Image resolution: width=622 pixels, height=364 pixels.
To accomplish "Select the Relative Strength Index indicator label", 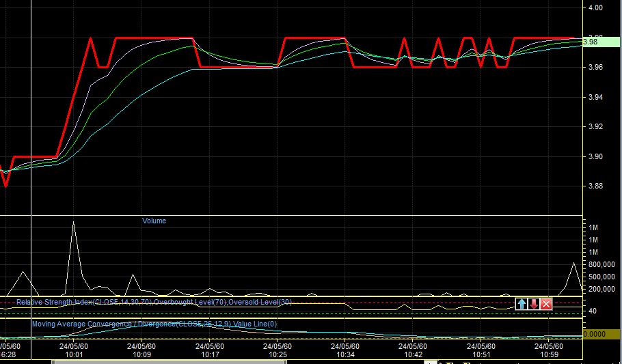I will (x=154, y=302).
